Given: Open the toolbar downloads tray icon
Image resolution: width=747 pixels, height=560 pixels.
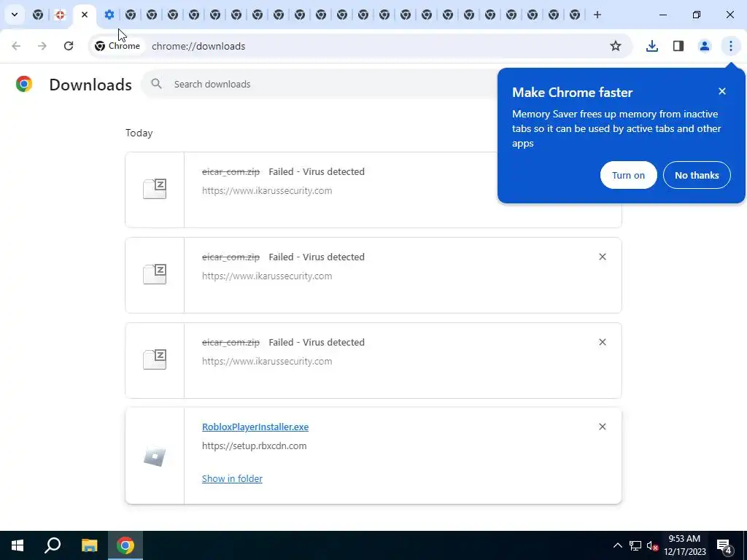Looking at the screenshot, I should coord(651,46).
